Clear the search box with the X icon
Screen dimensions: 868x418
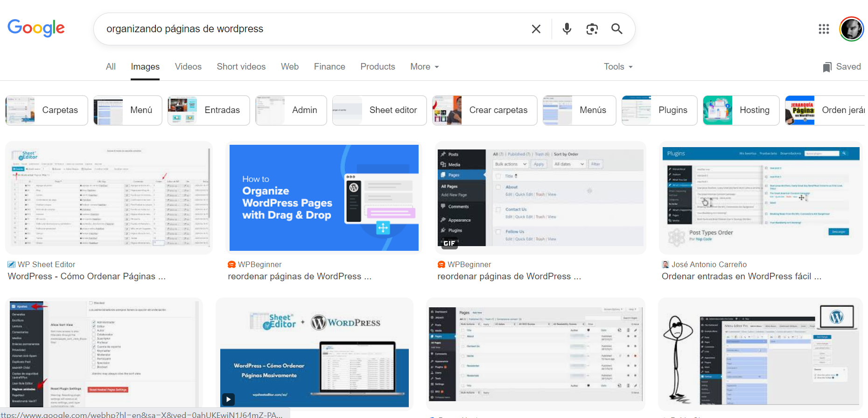tap(536, 29)
